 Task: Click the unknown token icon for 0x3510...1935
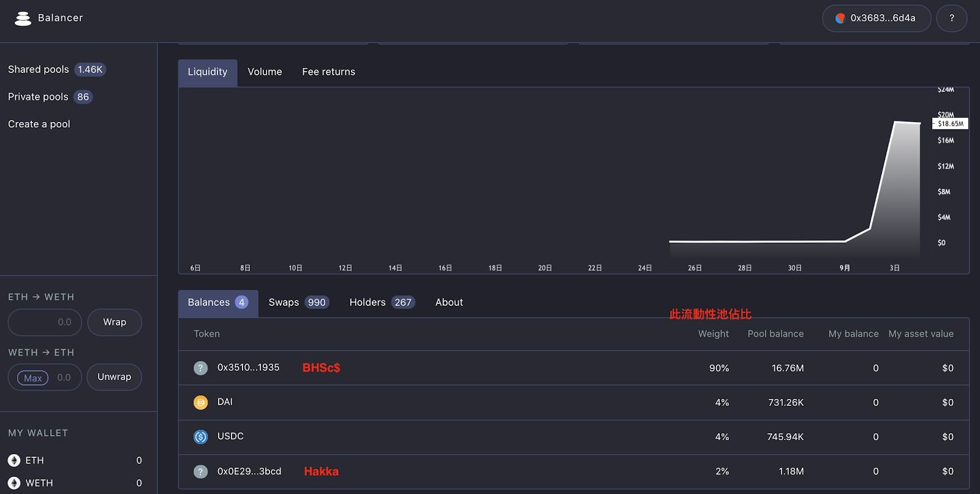(x=200, y=368)
